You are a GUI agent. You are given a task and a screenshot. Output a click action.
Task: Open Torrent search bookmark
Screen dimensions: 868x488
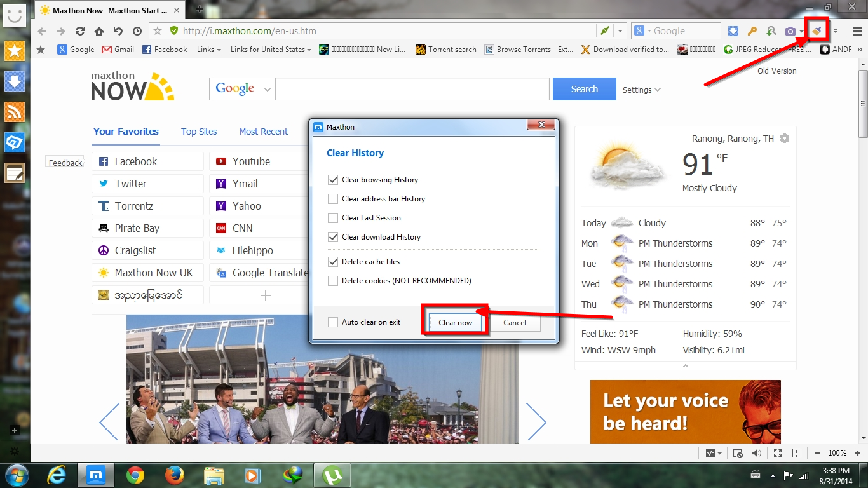(446, 50)
